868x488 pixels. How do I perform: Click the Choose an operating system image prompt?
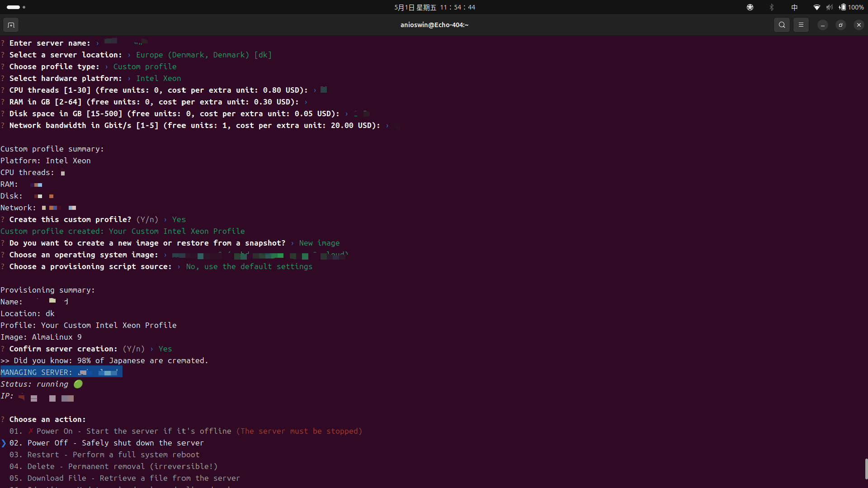point(84,255)
